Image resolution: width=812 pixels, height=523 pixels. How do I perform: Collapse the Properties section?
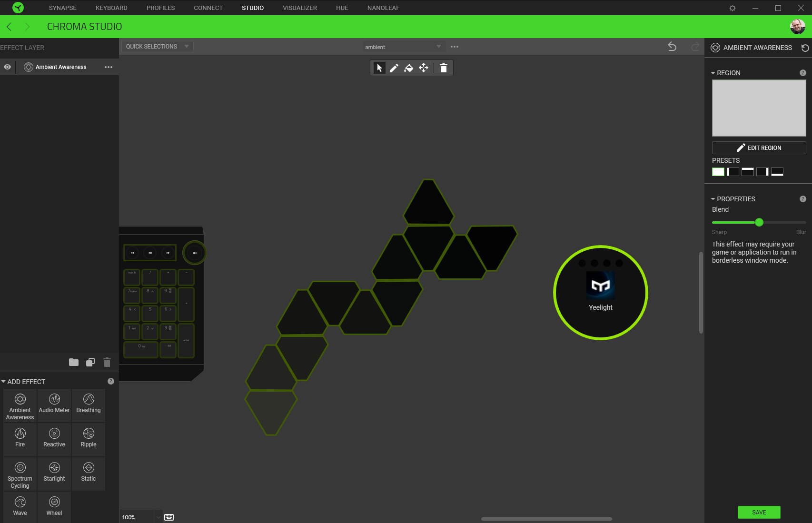713,199
